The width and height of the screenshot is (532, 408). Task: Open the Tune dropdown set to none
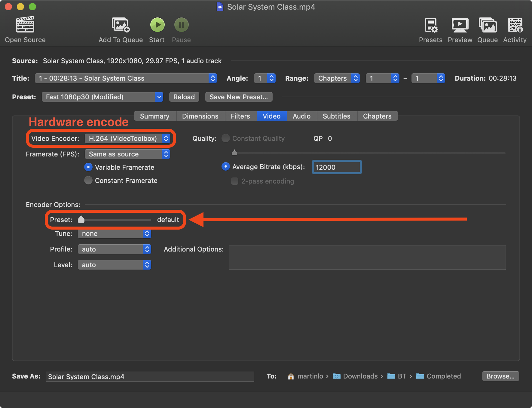(x=114, y=234)
